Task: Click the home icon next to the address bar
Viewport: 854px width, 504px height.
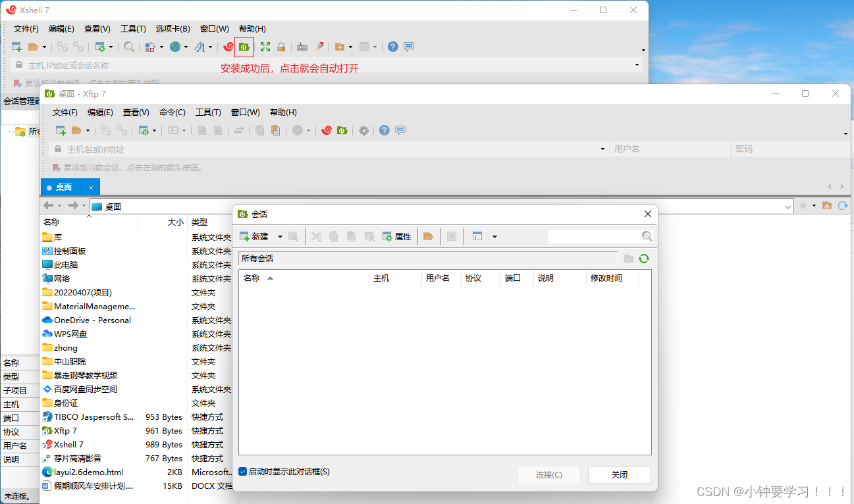Action: (x=828, y=205)
